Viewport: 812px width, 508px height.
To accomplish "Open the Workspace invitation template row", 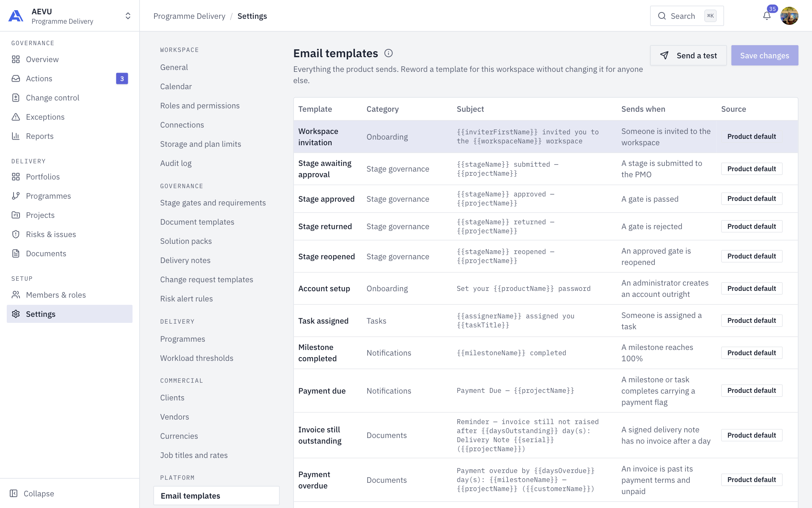I will (545, 137).
